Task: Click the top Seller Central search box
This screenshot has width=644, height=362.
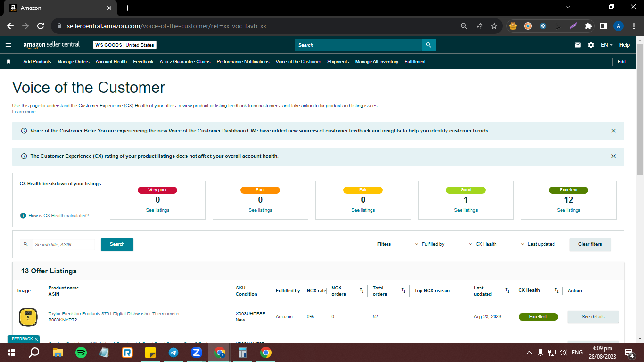Action: pos(358,45)
